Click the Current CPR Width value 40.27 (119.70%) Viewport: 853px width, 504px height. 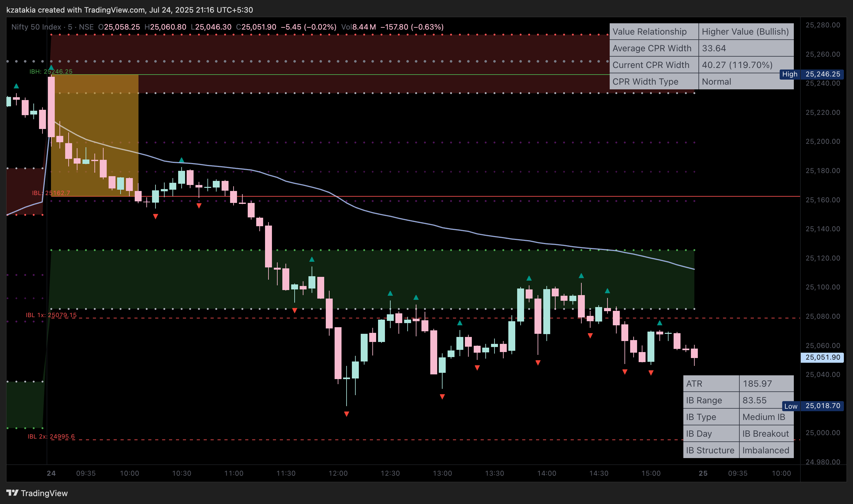pos(746,65)
